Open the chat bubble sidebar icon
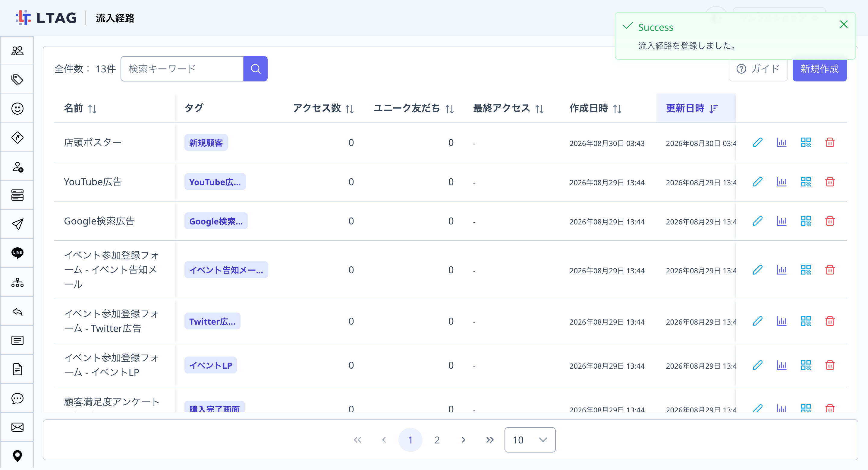 17,398
